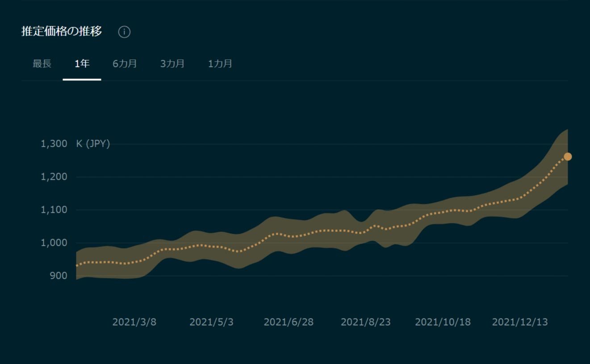Viewport: 590px width, 364px height.
Task: Select the 1,100 y-axis value
Action: pyautogui.click(x=54, y=210)
